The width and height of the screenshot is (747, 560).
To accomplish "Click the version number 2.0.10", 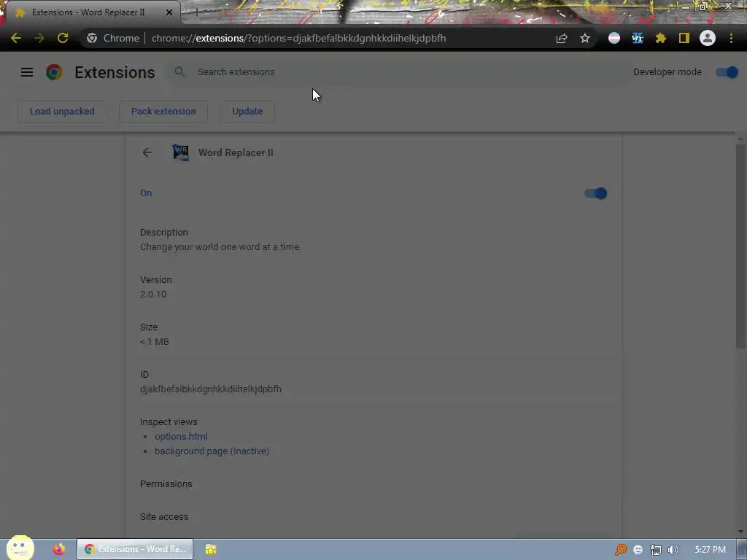I will click(153, 295).
